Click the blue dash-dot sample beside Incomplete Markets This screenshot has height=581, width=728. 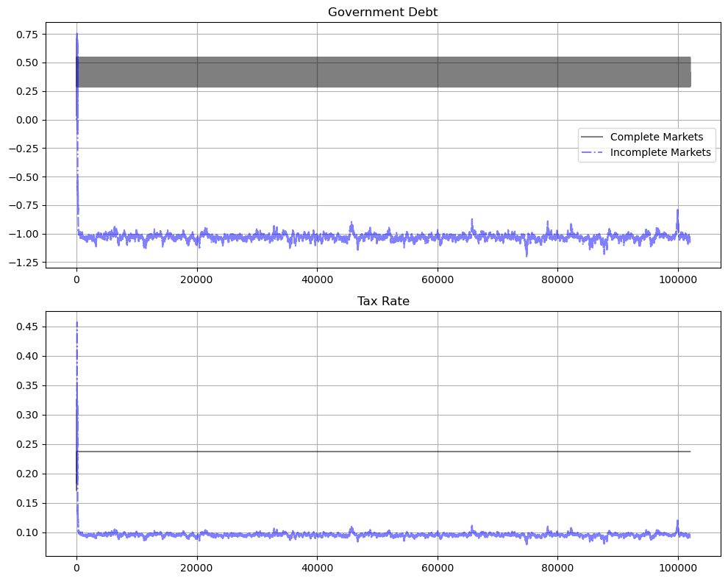point(591,152)
